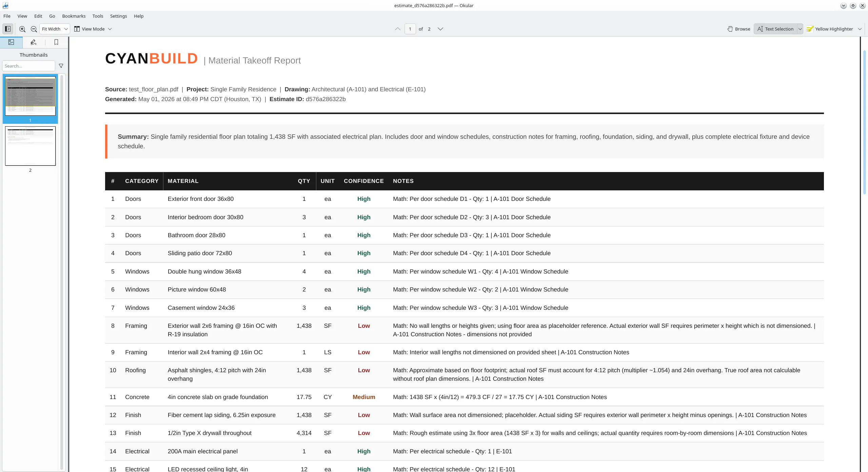The image size is (868, 472).
Task: Click 'CY' unit in Concrete row
Action: (328, 397)
